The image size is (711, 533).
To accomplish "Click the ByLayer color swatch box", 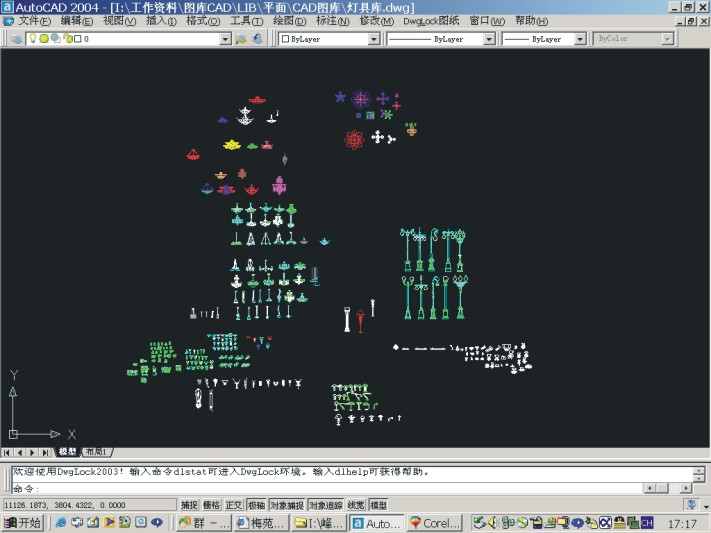I will [x=285, y=39].
